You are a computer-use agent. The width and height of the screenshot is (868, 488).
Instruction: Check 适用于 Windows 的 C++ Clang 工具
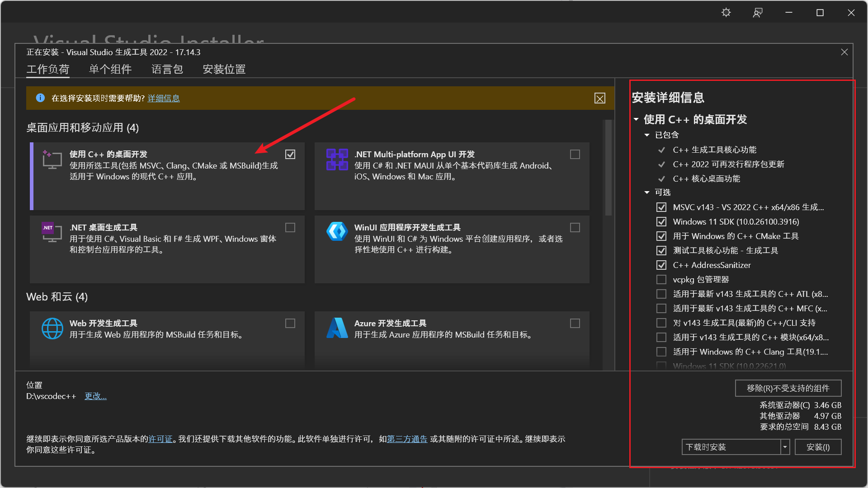[x=661, y=352]
